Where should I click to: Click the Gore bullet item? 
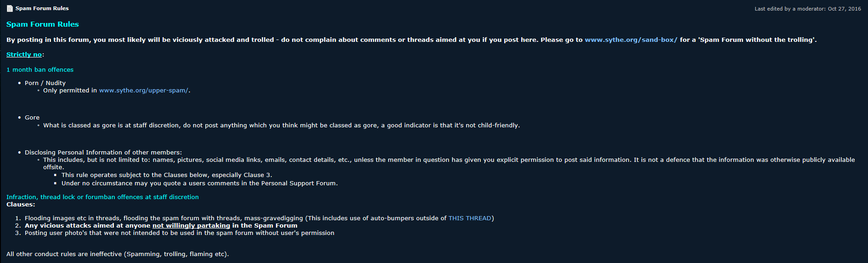tap(32, 118)
